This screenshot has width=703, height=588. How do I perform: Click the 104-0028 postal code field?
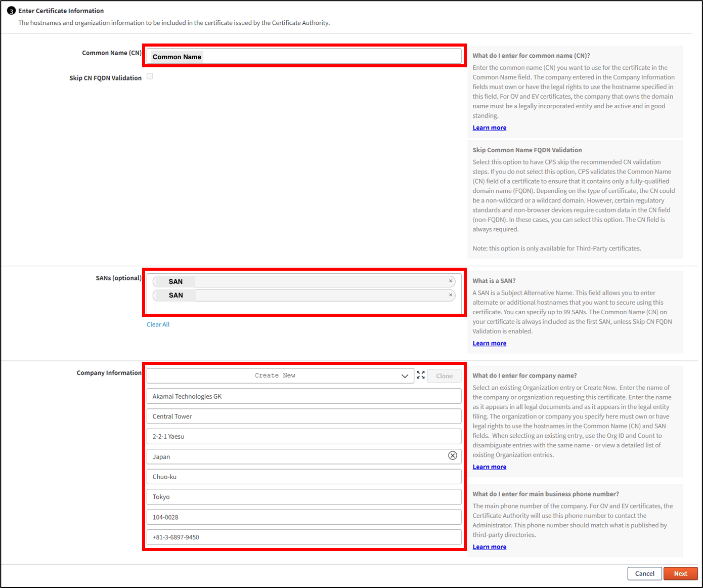pos(304,517)
